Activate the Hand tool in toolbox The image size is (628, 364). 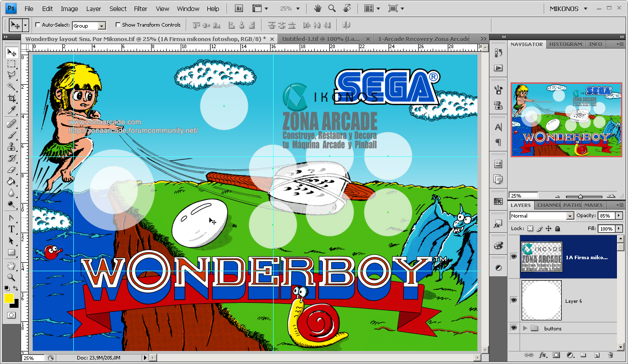pos(11,265)
